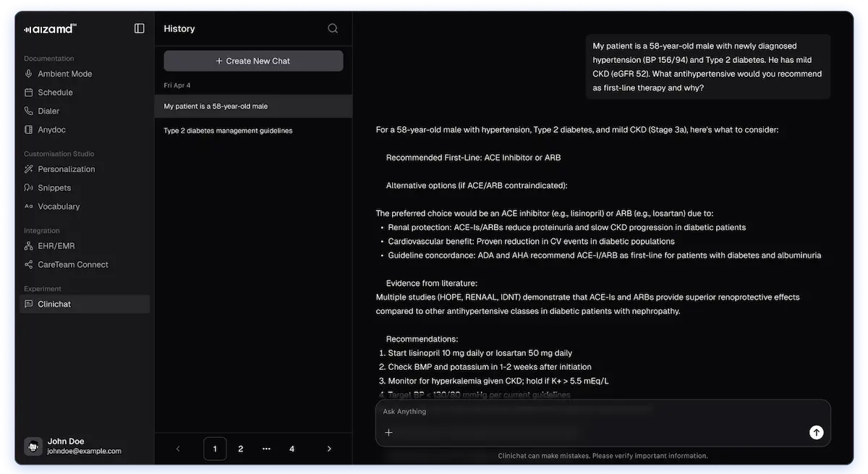Click the Ask Anything input field

[603, 412]
